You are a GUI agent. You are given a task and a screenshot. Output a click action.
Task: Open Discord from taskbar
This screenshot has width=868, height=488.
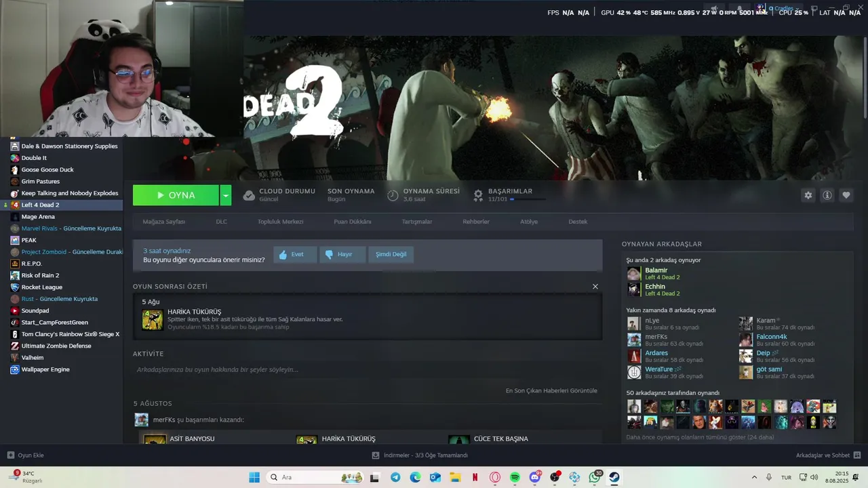535,477
